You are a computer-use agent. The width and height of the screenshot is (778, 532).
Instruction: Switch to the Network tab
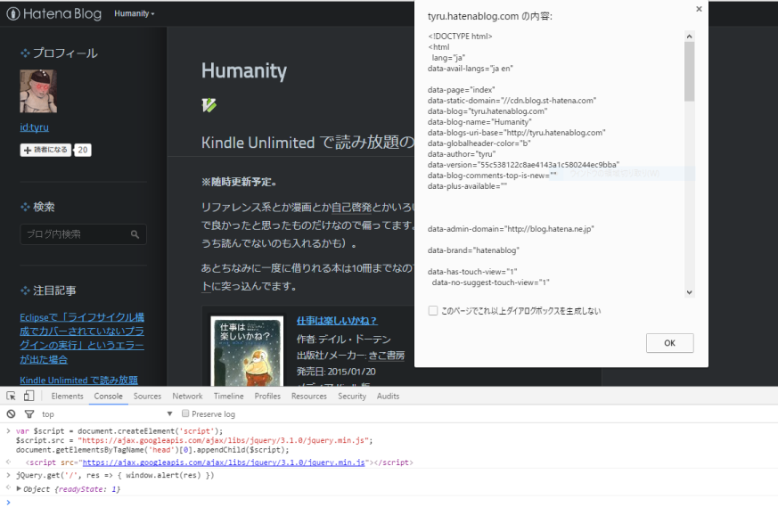point(187,396)
